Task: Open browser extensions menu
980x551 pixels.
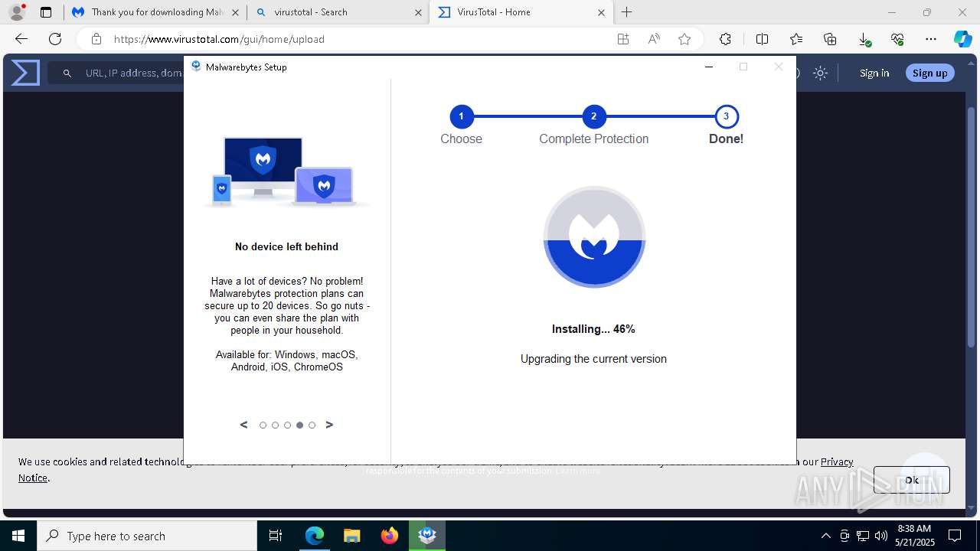Action: [725, 39]
